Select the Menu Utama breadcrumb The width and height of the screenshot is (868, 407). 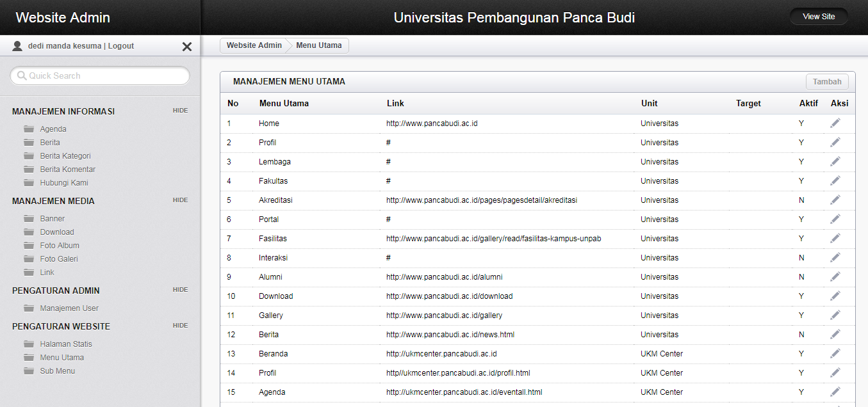pyautogui.click(x=318, y=45)
